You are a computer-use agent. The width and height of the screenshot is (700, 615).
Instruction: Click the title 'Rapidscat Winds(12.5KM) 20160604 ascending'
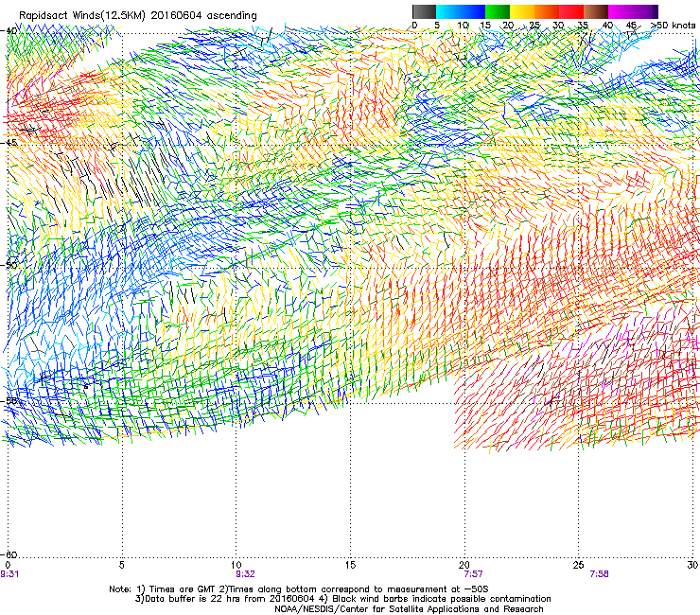coord(138,16)
